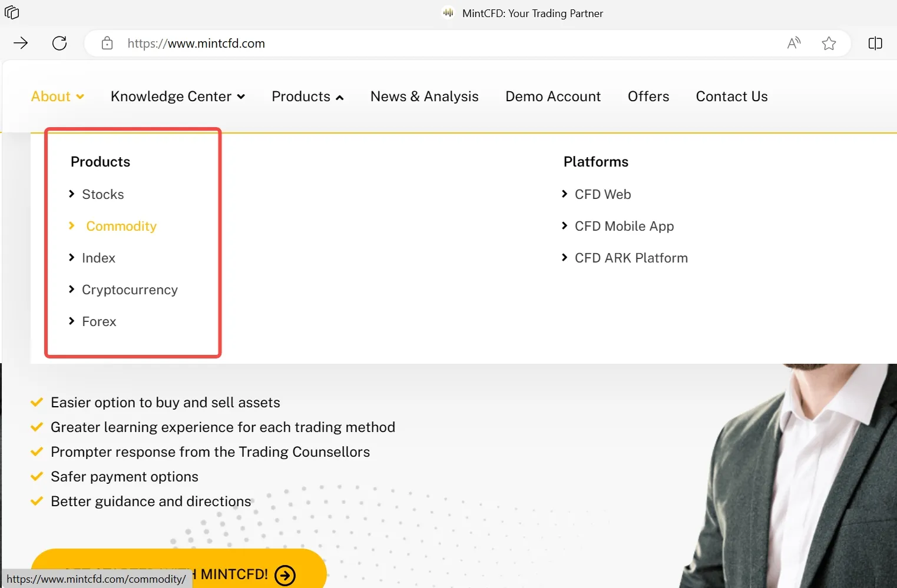Click "Safer payment options" text
The height and width of the screenshot is (588, 897).
click(124, 477)
